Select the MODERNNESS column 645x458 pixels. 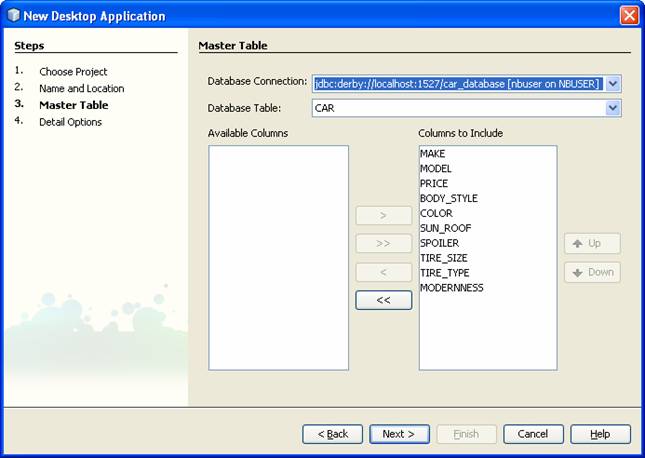click(451, 288)
